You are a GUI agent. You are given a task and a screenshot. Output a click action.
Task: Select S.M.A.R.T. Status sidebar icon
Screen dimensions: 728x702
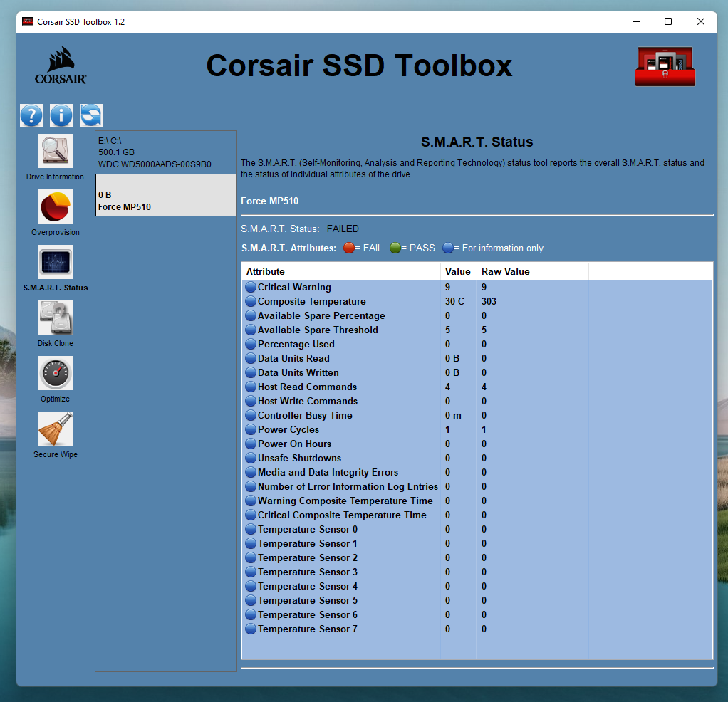(x=56, y=262)
